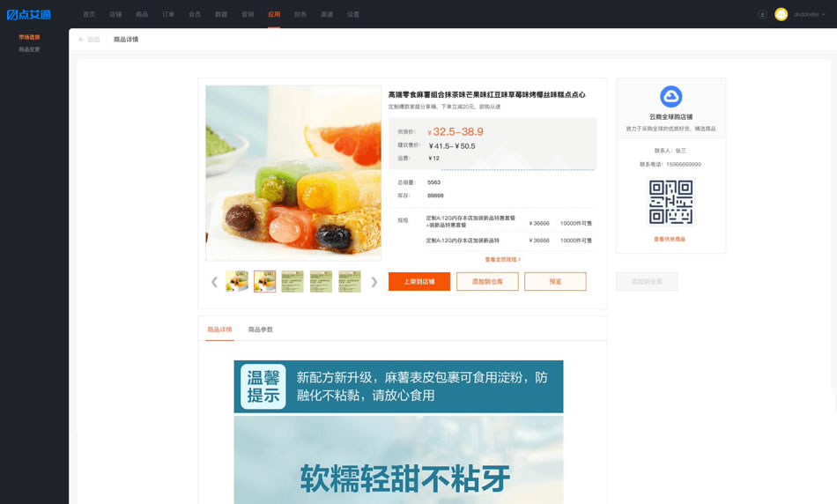The image size is (837, 504).
Task: Open 设置 in top navigation
Action: click(353, 14)
